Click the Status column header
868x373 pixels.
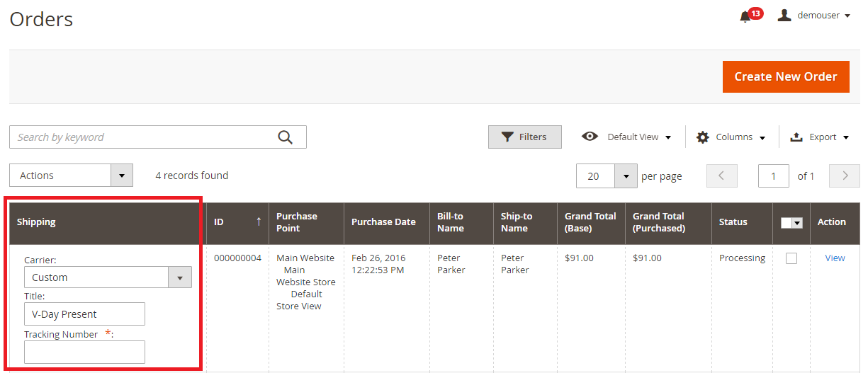[733, 222]
